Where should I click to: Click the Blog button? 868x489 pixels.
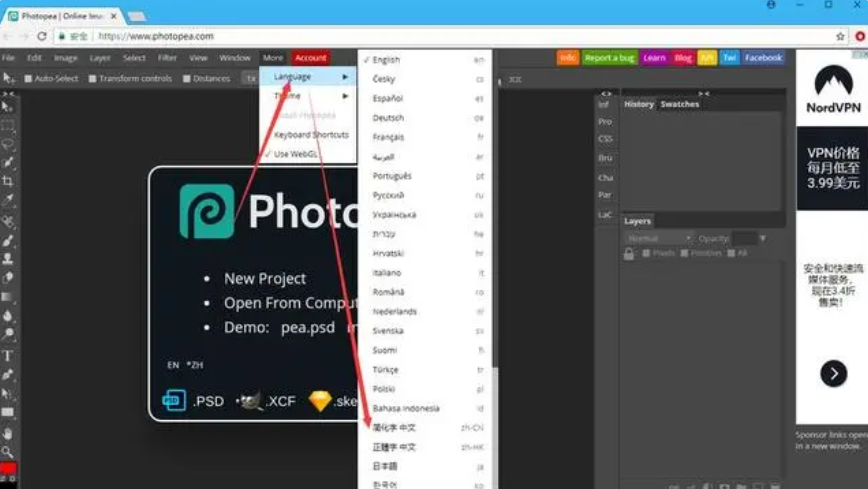[683, 58]
